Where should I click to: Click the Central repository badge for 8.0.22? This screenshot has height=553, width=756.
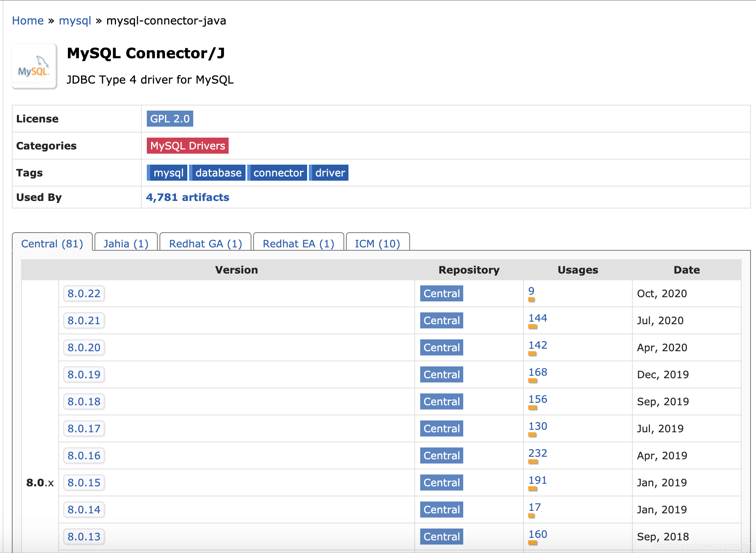442,293
